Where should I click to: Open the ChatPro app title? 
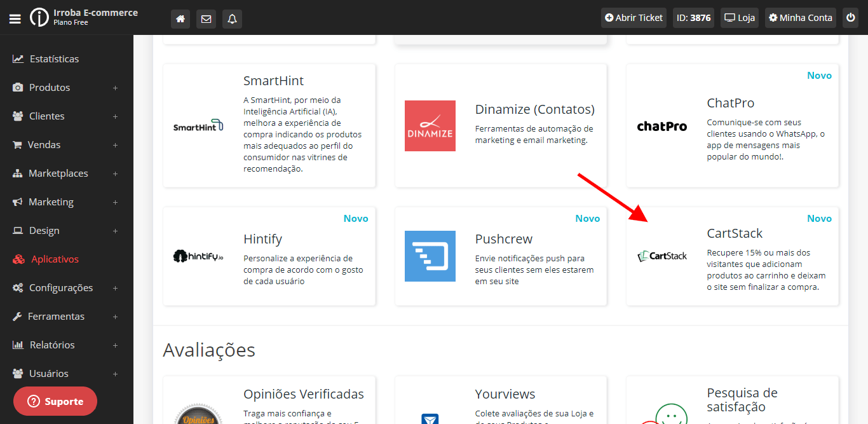click(x=731, y=103)
